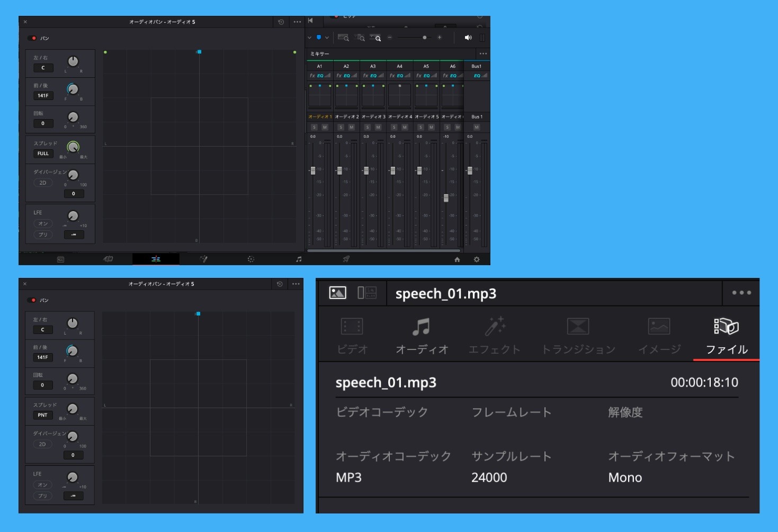Click the zoom out minus button
Viewport: 778px width, 532px height.
tap(390, 37)
